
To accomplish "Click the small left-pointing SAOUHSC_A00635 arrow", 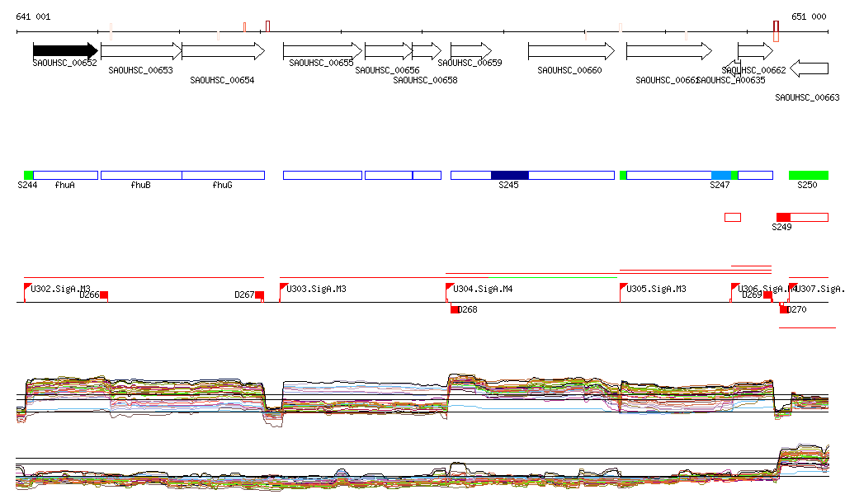I will pyautogui.click(x=734, y=67).
